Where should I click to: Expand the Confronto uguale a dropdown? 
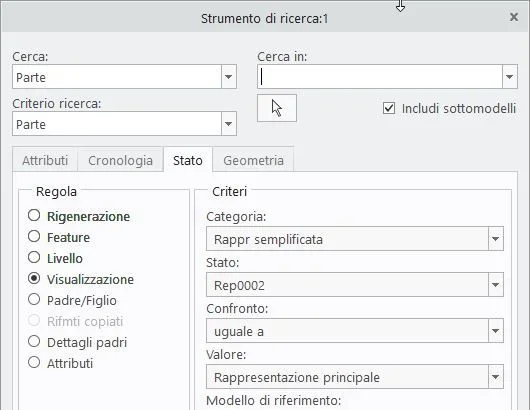click(496, 331)
